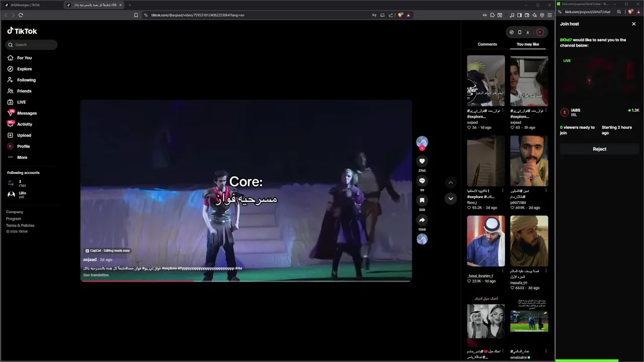This screenshot has width=644, height=362.
Task: Open Messages in the TikTok sidebar
Action: click(x=23, y=113)
